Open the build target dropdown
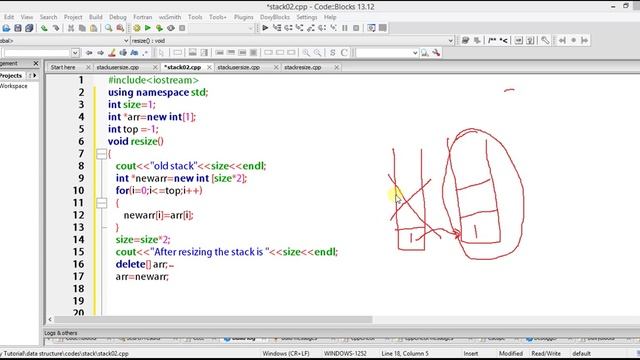 [251, 28]
